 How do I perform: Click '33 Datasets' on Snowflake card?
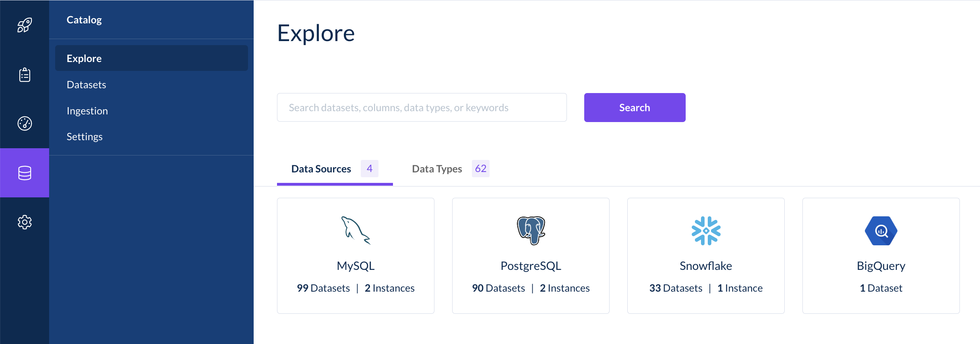(x=676, y=288)
